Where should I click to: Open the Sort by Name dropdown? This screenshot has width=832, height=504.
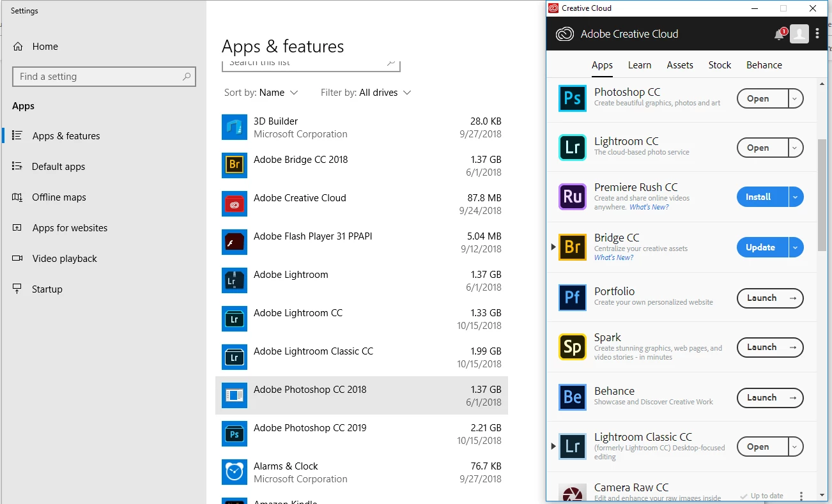pos(261,93)
